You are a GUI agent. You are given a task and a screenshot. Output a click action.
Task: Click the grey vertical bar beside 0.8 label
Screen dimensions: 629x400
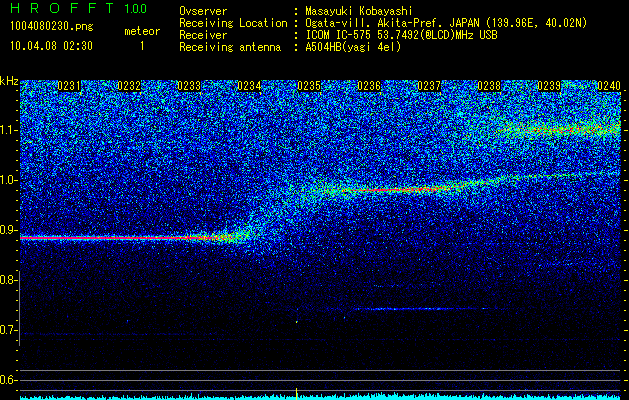click(19, 308)
